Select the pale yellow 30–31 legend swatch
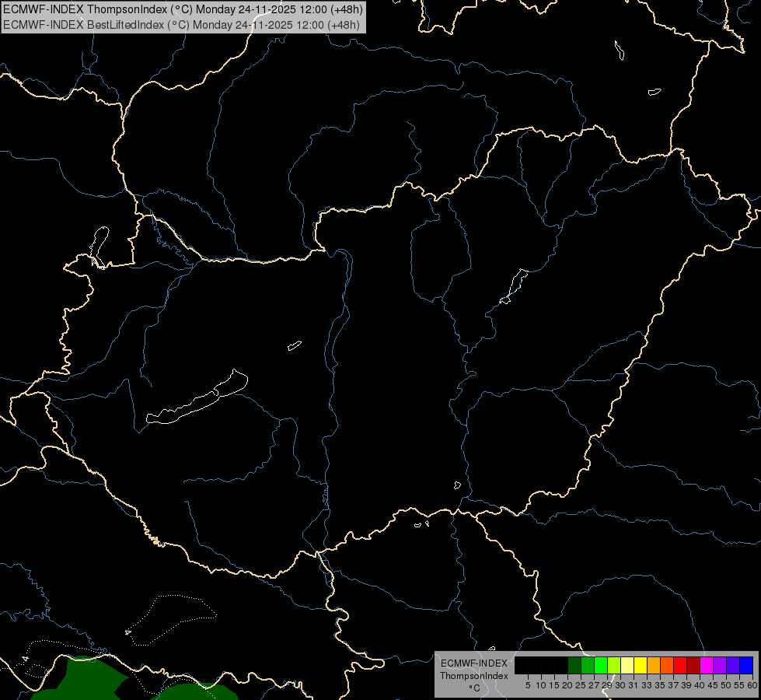Viewport: 761px width, 700px height. (x=627, y=665)
